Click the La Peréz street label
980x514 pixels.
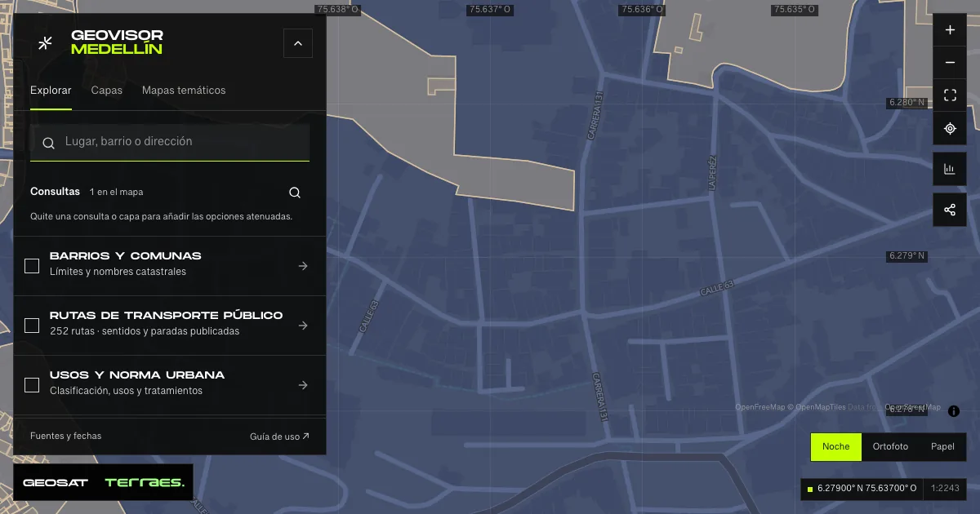point(712,173)
